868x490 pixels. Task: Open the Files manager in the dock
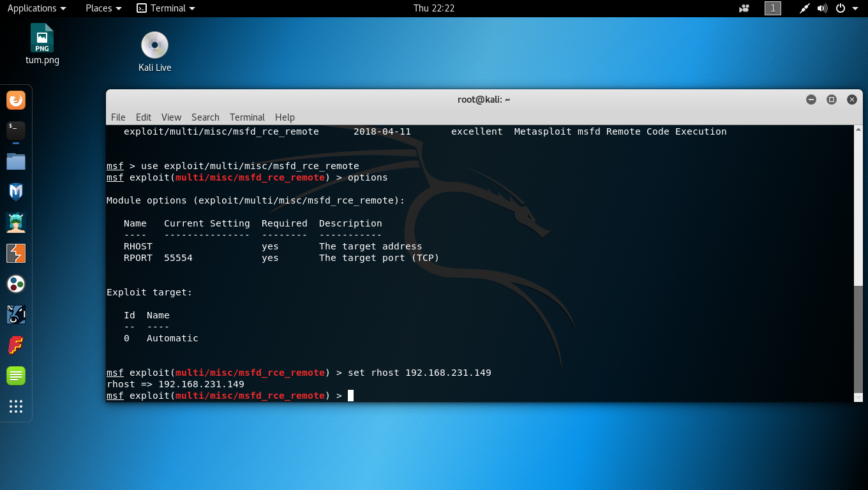coord(16,161)
